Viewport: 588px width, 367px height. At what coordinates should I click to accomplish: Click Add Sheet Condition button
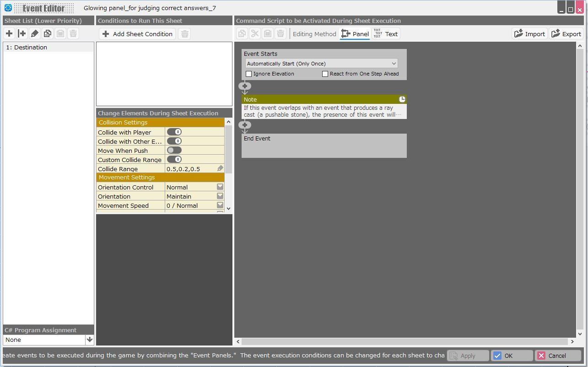[137, 34]
